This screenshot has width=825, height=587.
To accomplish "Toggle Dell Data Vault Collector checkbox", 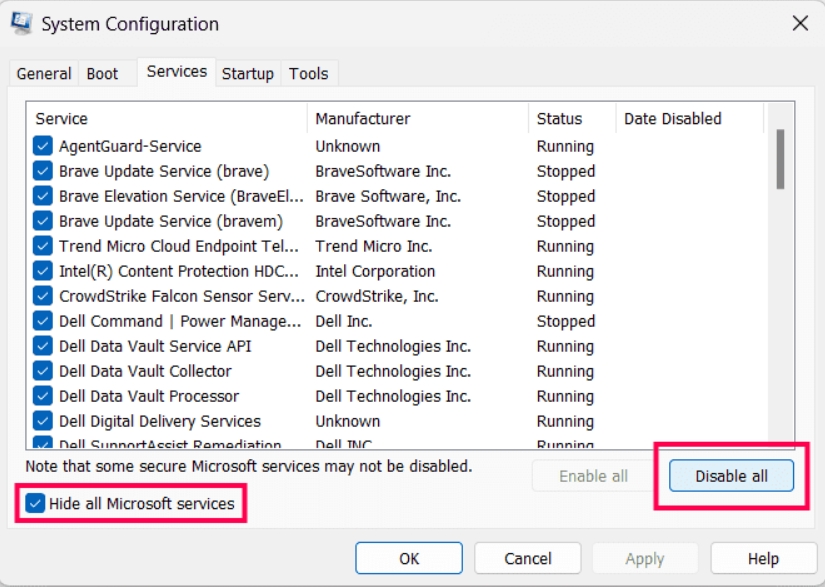I will pyautogui.click(x=43, y=371).
